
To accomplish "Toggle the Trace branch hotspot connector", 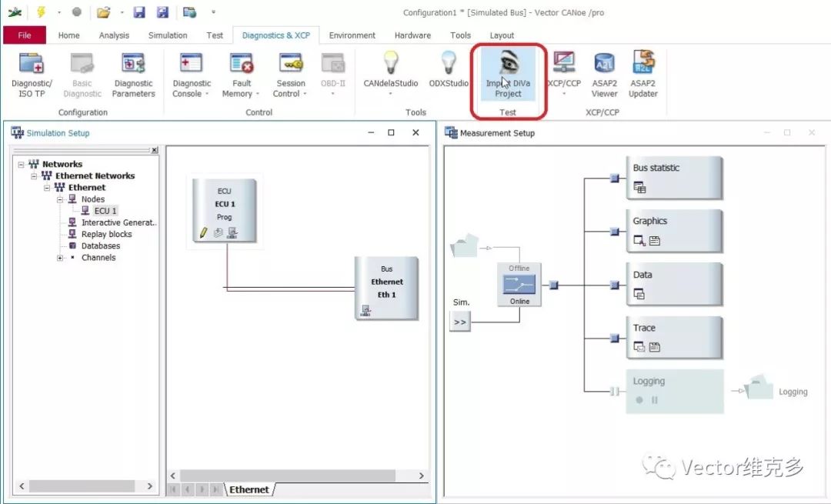I will (x=615, y=338).
